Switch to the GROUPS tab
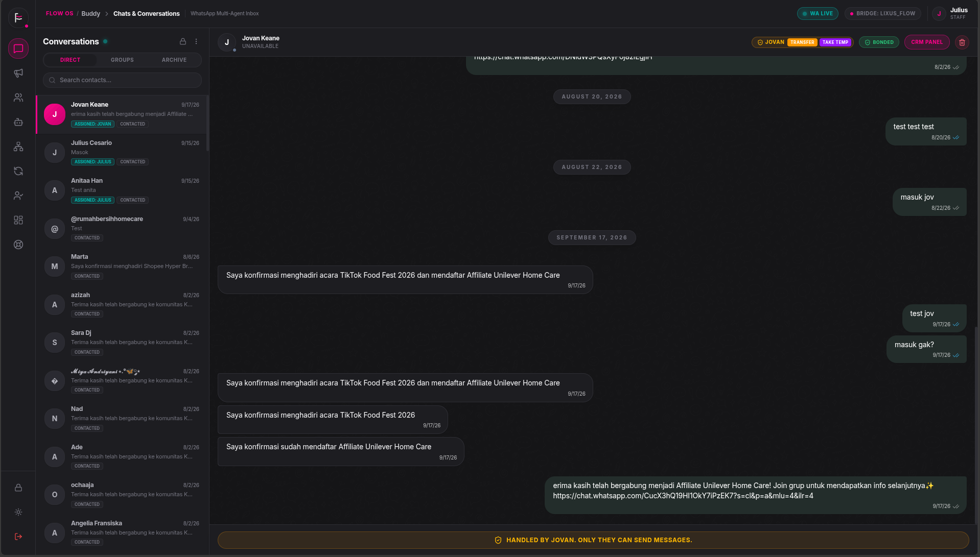Viewport: 980px width, 557px height. pos(122,60)
